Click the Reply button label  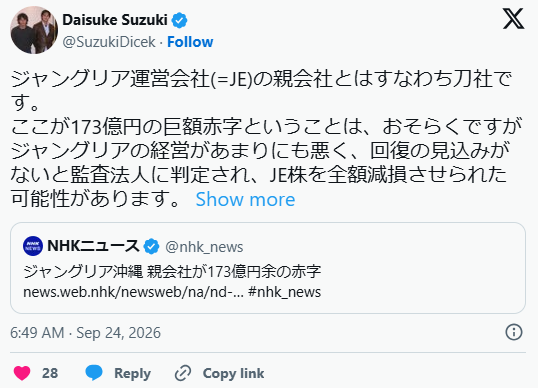click(x=132, y=373)
